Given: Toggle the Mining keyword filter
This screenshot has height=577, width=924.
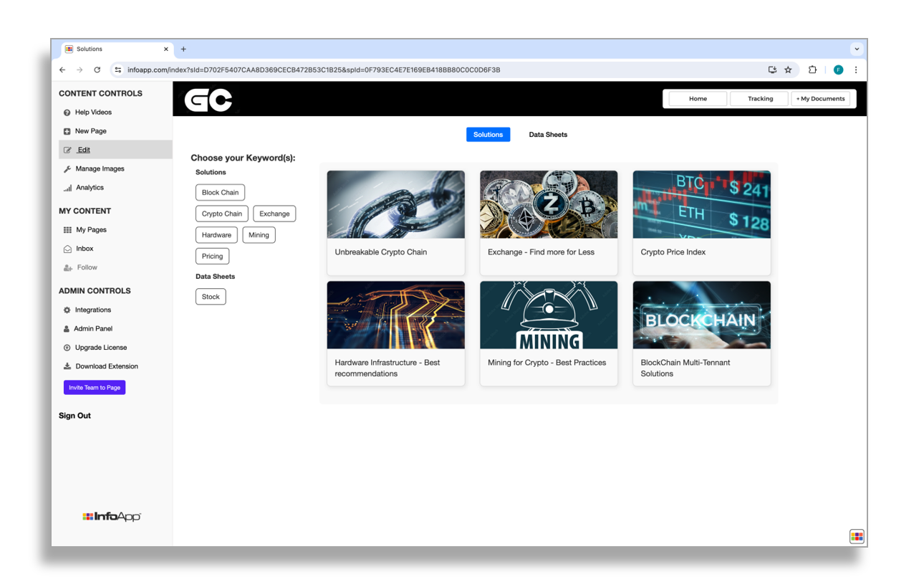Looking at the screenshot, I should (259, 234).
